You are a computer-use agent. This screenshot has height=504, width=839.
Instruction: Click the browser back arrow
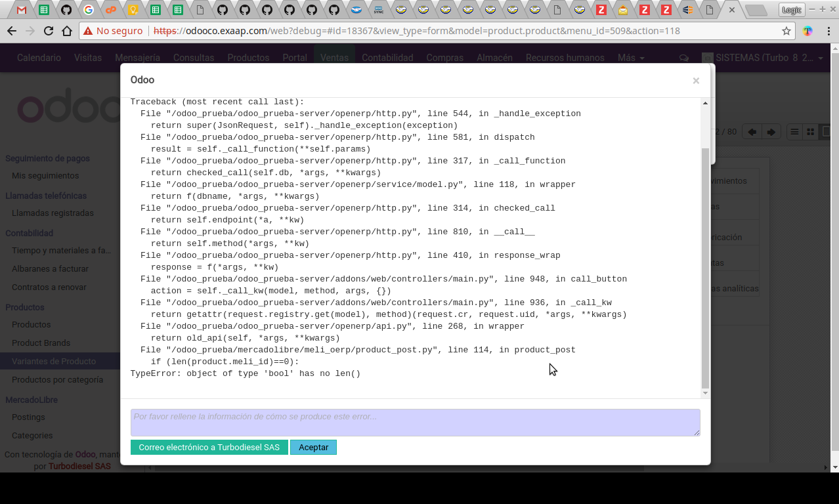13,30
